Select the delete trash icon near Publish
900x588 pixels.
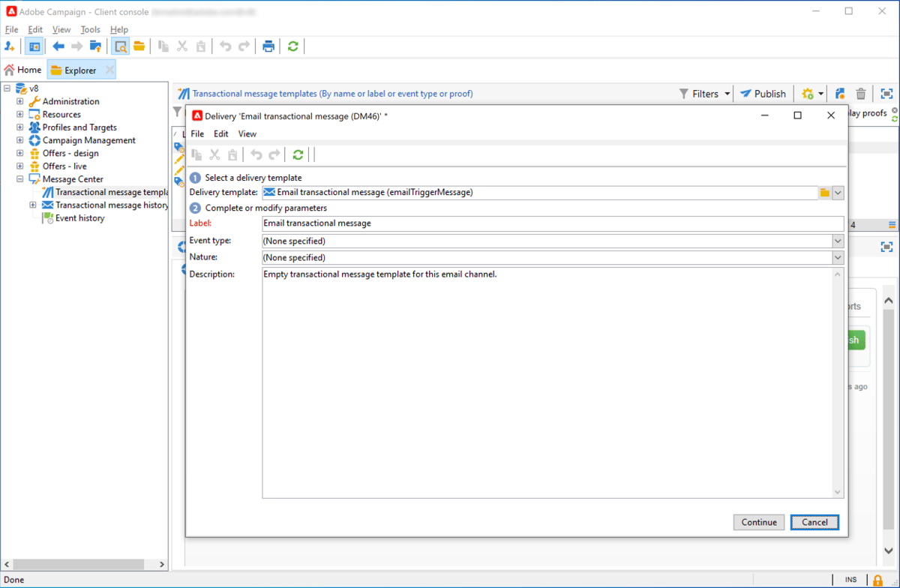tap(860, 93)
